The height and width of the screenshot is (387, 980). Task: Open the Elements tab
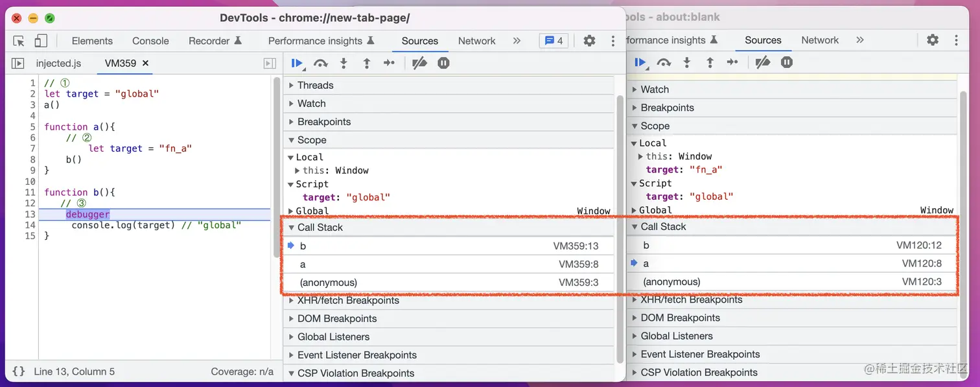point(92,41)
